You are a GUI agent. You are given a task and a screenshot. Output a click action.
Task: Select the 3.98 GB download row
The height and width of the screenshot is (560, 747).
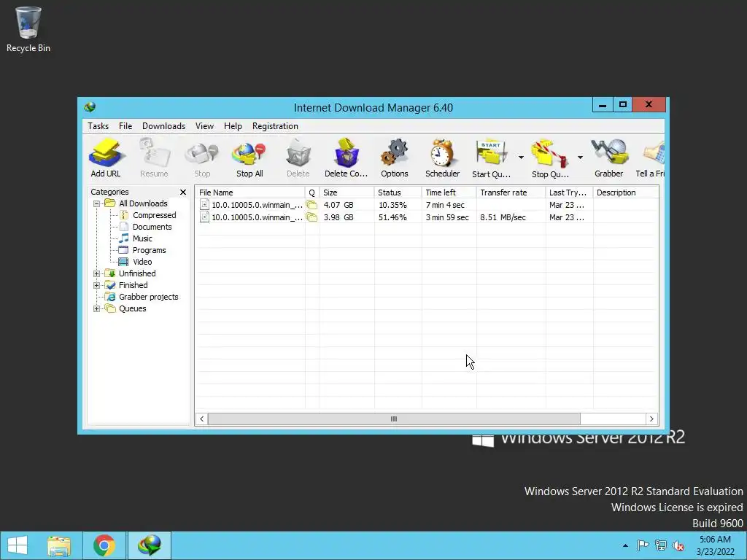[x=426, y=217]
